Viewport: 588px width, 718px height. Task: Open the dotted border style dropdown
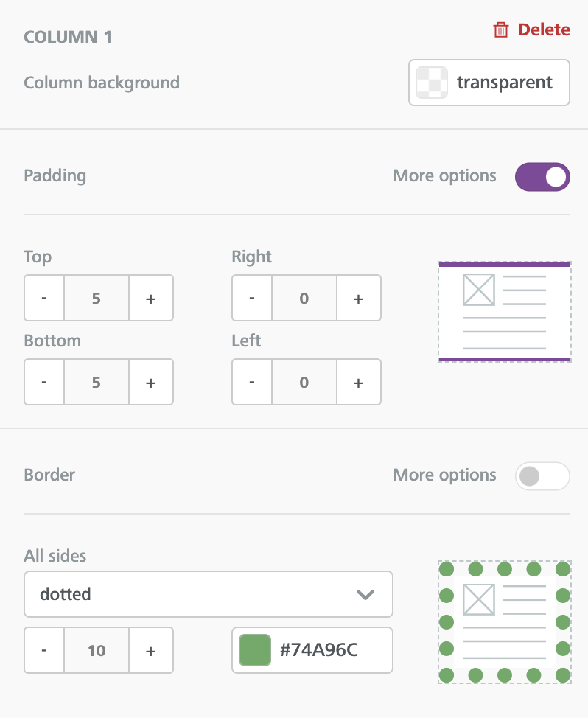click(209, 594)
